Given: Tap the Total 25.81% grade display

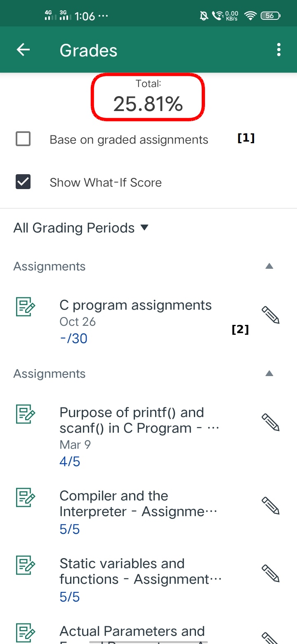Looking at the screenshot, I should tap(148, 97).
